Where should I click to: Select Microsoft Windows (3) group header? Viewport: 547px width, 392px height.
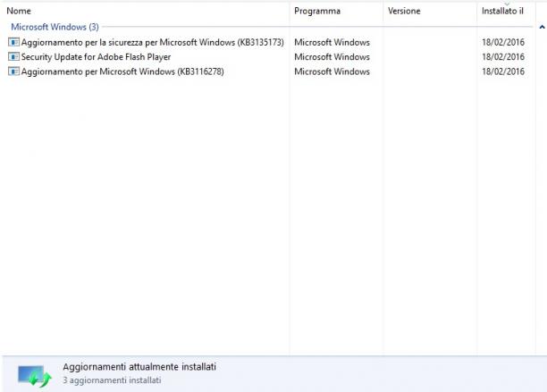coord(55,27)
